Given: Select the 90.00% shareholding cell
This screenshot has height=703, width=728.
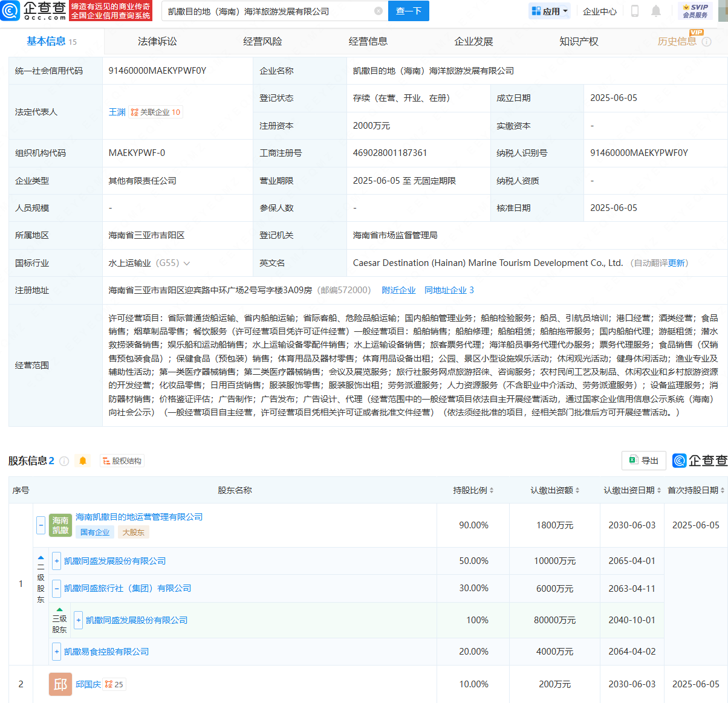Looking at the screenshot, I should point(473,525).
